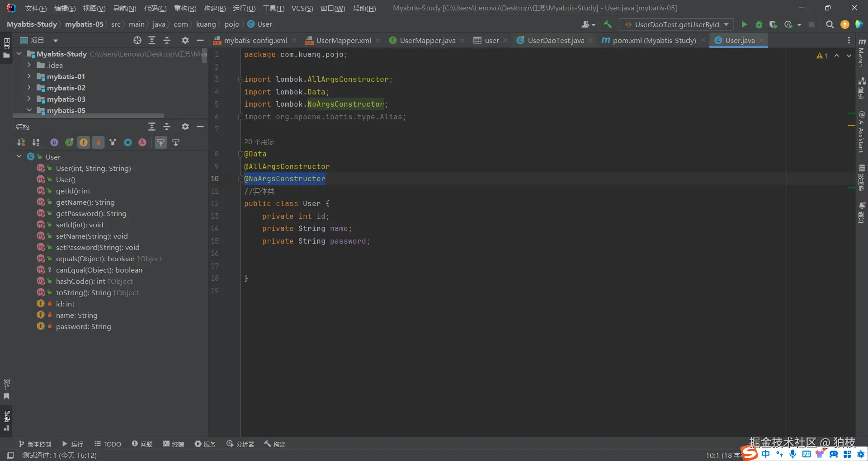
Task: Click the Project tree horizontal scrollbar
Action: coord(88,116)
